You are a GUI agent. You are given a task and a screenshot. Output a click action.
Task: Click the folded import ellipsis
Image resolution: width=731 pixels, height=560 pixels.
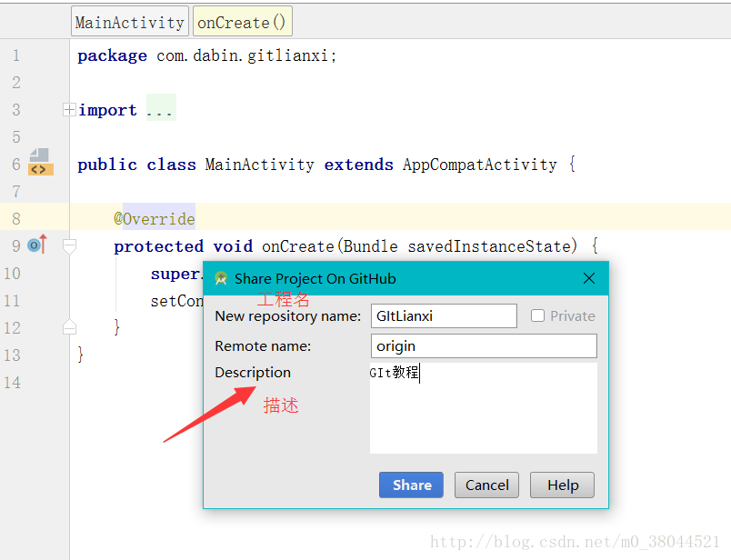161,107
